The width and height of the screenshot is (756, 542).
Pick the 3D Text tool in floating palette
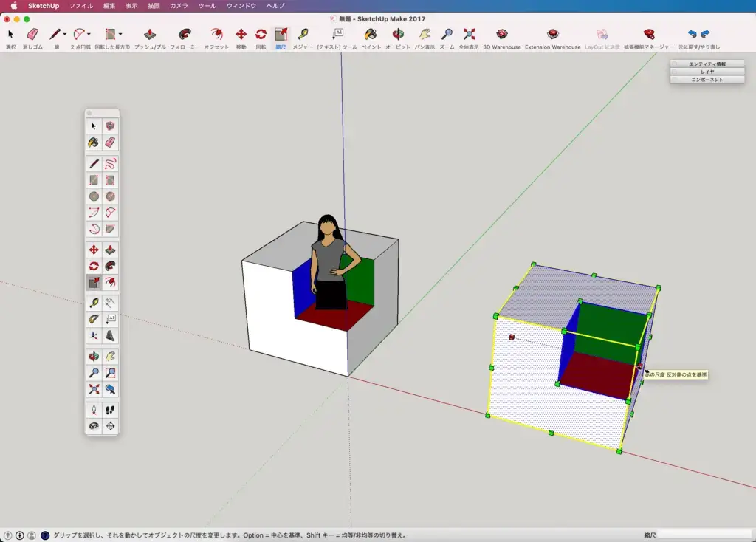pos(111,335)
